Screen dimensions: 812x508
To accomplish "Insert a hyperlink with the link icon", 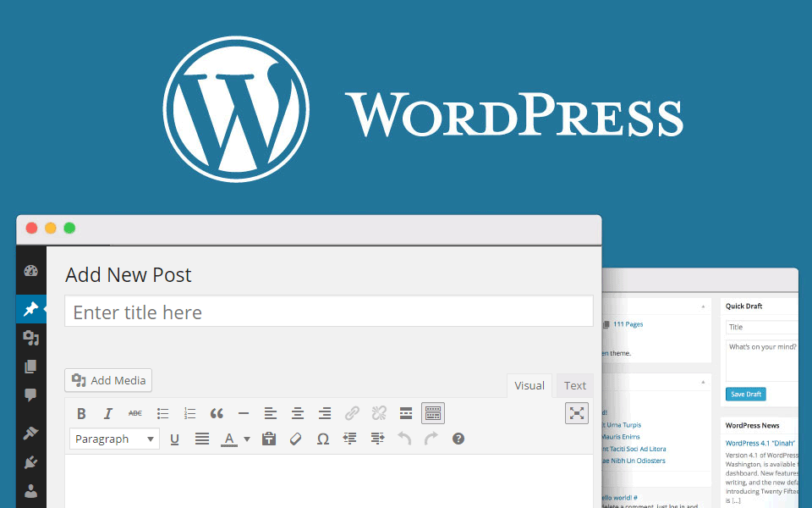I will 352,412.
